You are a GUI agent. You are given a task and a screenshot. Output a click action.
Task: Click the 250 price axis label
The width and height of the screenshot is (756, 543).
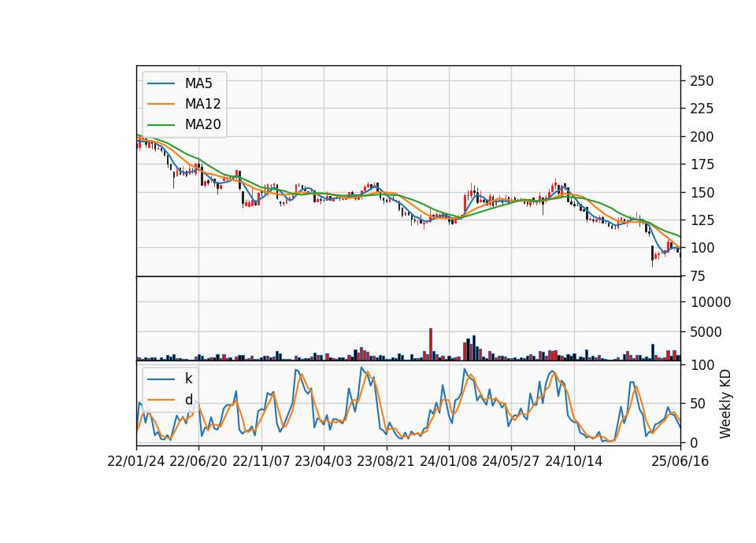702,81
